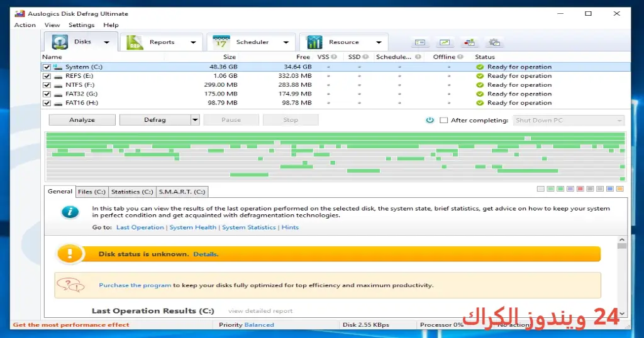Uncheck the System (C:) disk checkbox

point(47,67)
